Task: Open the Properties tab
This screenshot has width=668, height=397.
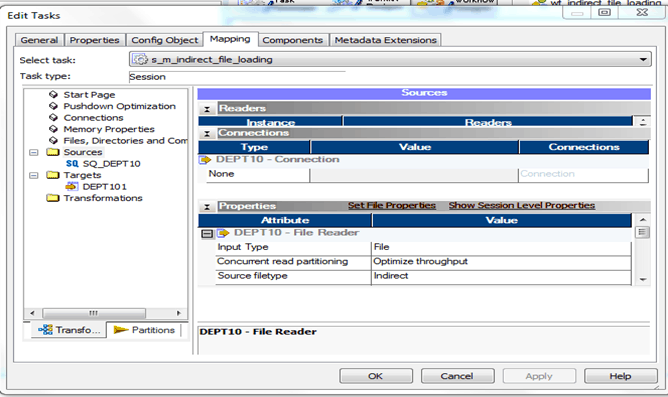Action: 94,40
